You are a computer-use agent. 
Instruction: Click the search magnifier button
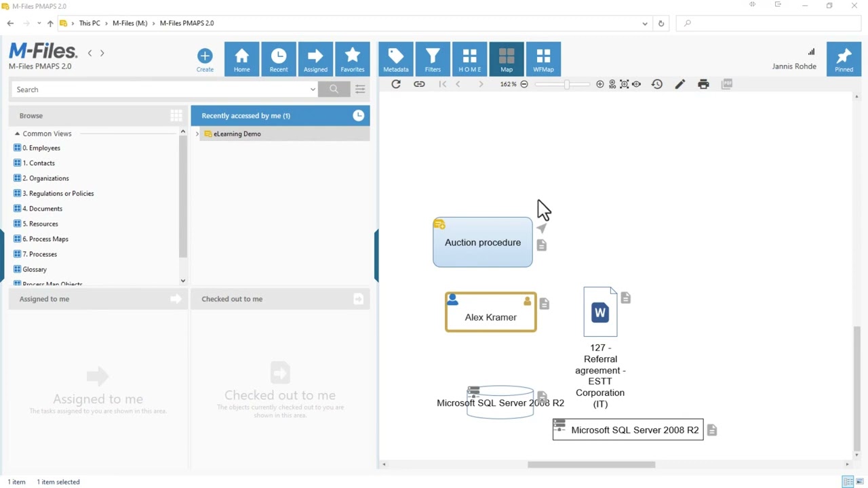334,89
